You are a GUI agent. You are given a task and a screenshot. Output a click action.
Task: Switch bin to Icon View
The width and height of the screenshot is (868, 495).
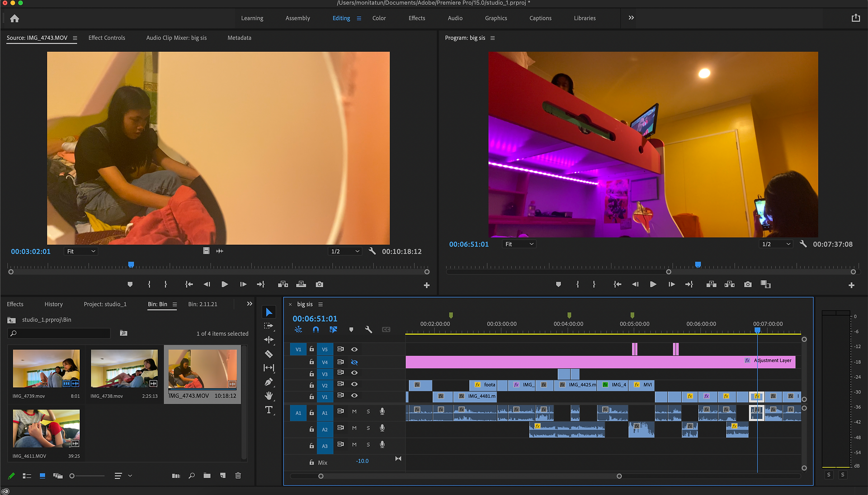[x=42, y=476]
